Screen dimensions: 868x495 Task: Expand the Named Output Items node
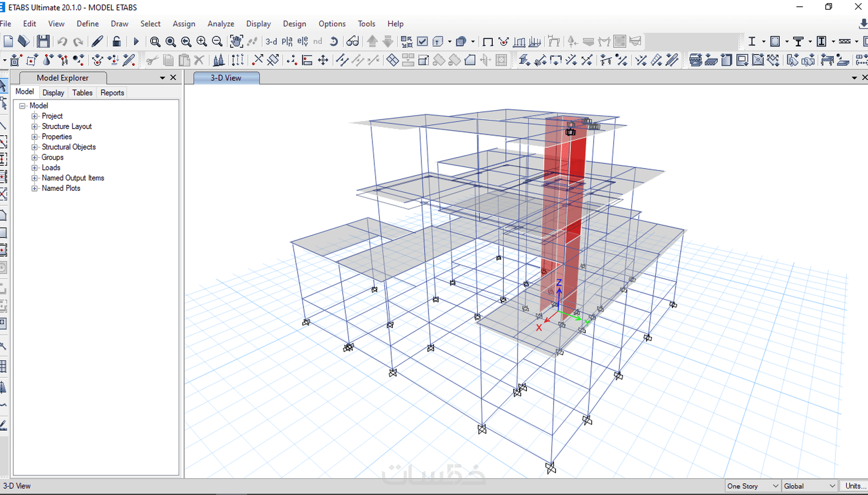35,178
